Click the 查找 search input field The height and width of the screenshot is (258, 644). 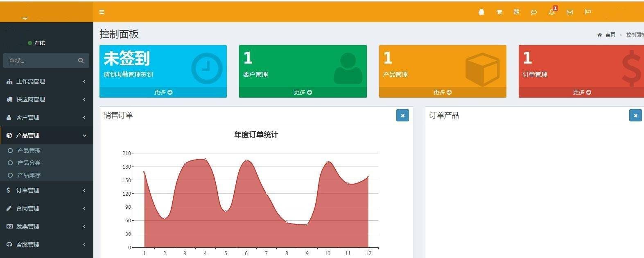(40, 60)
